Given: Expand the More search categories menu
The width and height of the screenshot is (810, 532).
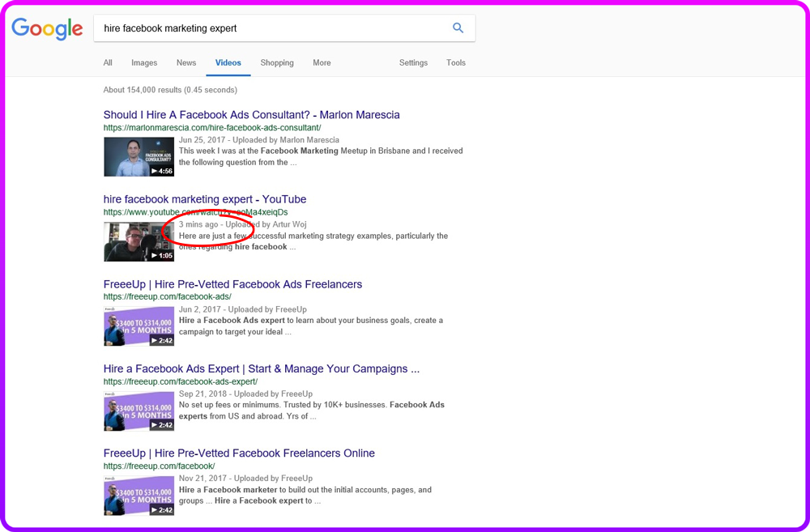Looking at the screenshot, I should 322,62.
